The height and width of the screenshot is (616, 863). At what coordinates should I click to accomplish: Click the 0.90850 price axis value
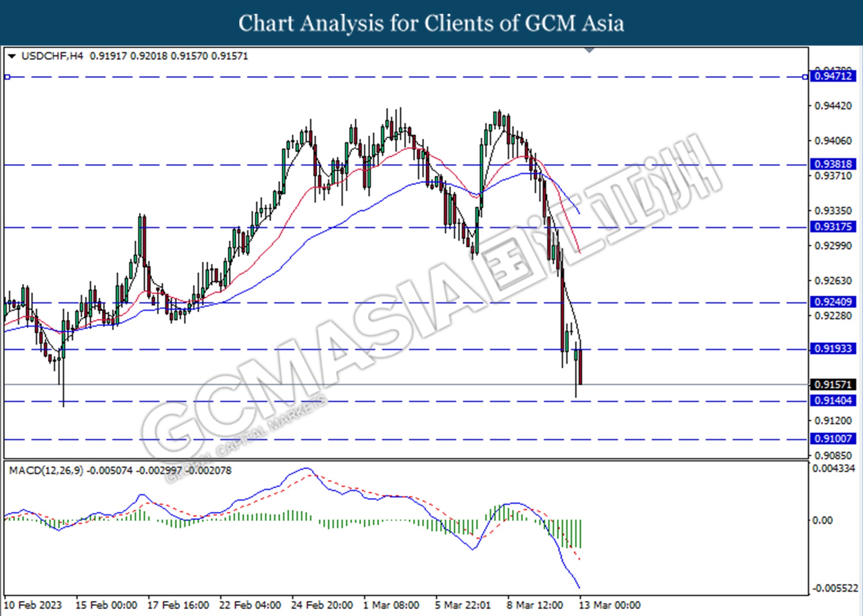pyautogui.click(x=833, y=456)
